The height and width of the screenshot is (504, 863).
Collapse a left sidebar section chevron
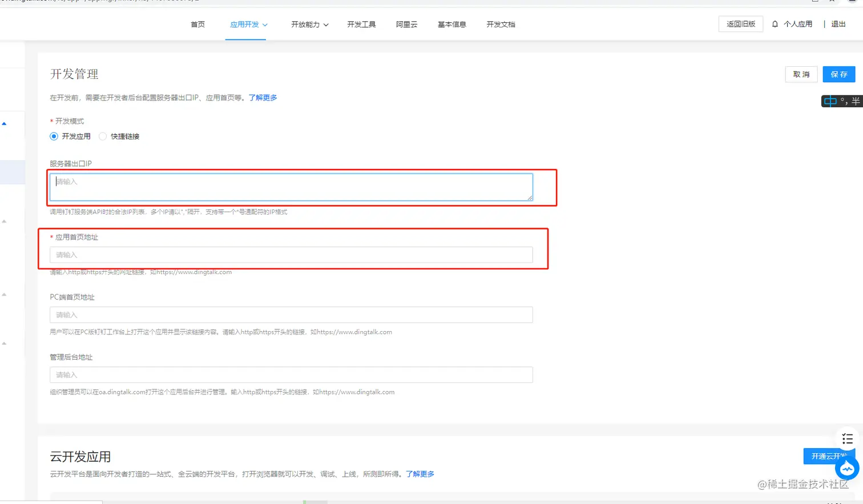[5, 220]
